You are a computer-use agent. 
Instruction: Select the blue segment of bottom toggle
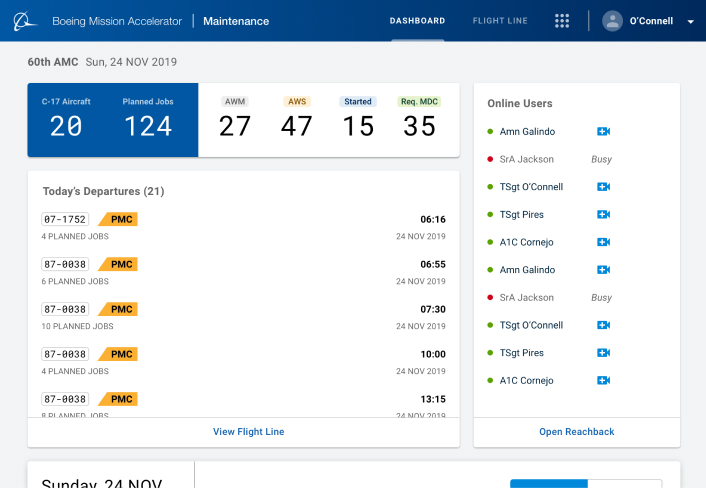click(x=548, y=483)
